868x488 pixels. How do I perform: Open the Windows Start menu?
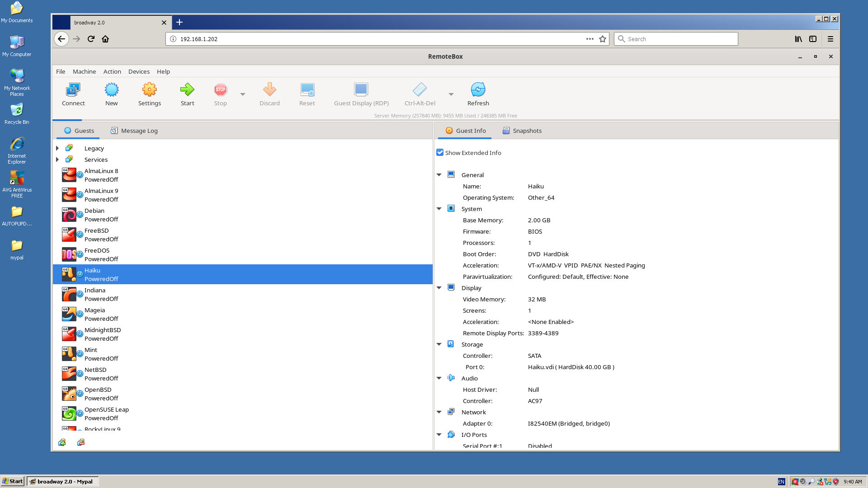[12, 481]
